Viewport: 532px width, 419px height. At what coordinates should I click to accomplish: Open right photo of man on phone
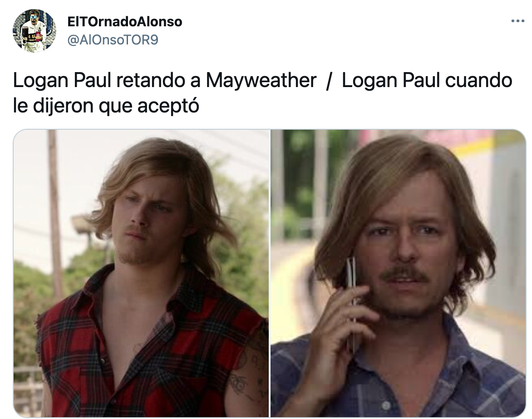click(x=398, y=273)
